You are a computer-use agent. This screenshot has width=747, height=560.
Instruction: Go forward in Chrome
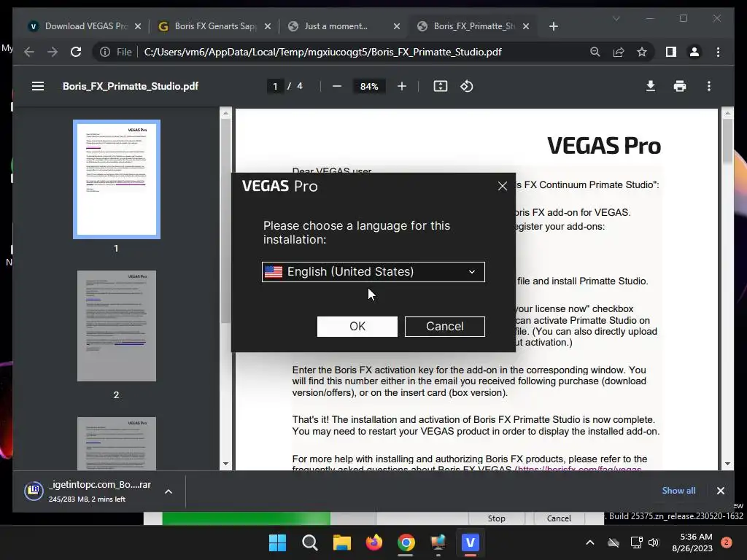tap(52, 52)
